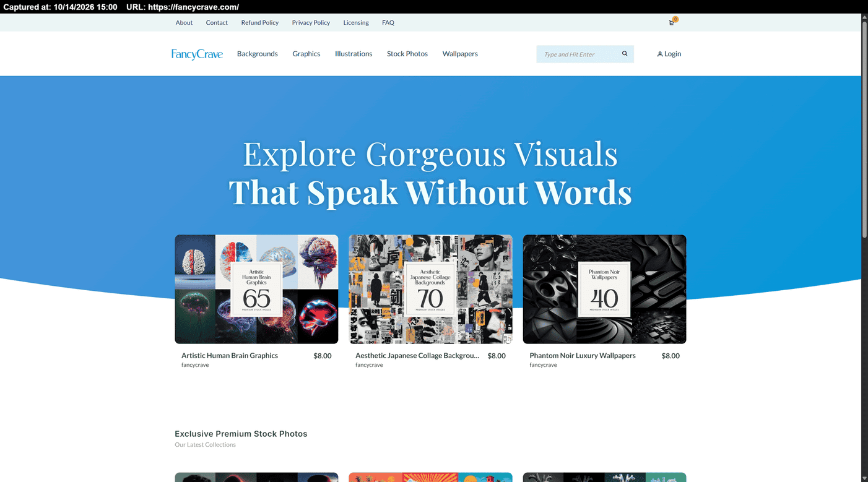Open the Contact page
Image resolution: width=868 pixels, height=482 pixels.
coord(217,22)
